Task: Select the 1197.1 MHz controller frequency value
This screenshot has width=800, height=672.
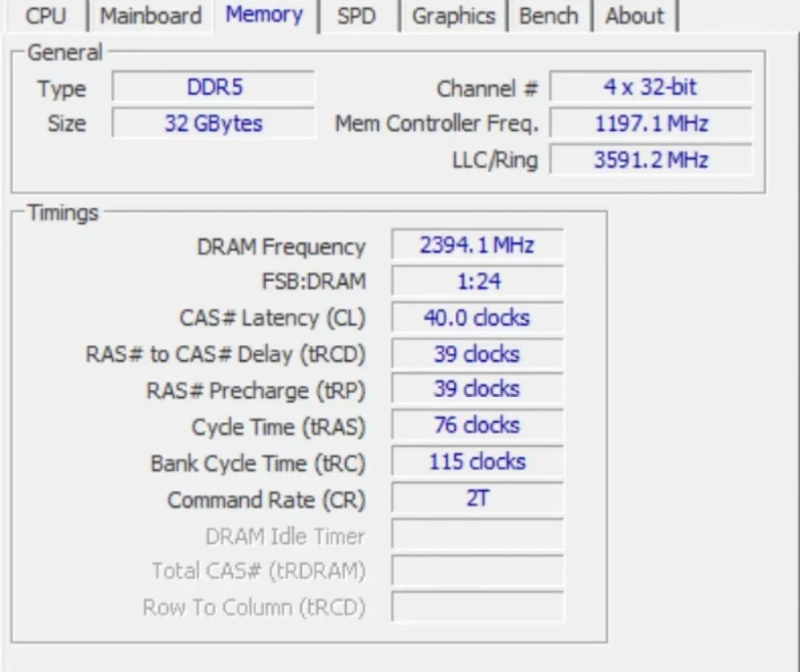Action: 650,123
